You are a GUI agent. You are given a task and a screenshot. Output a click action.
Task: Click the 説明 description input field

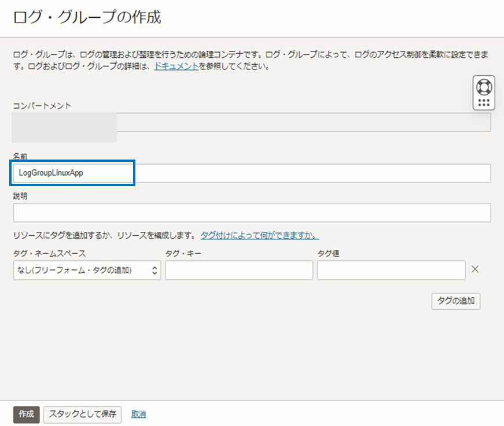252,213
